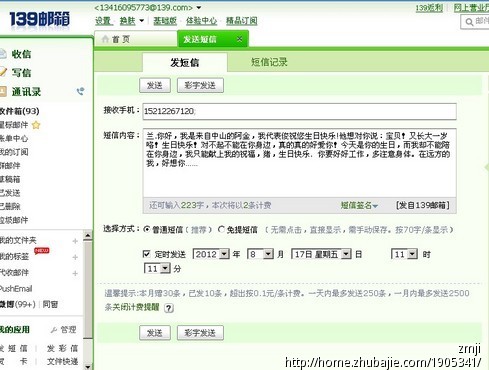Open the day dropdown showing 17日 星期五
This screenshot has width=489, height=370.
[321, 254]
